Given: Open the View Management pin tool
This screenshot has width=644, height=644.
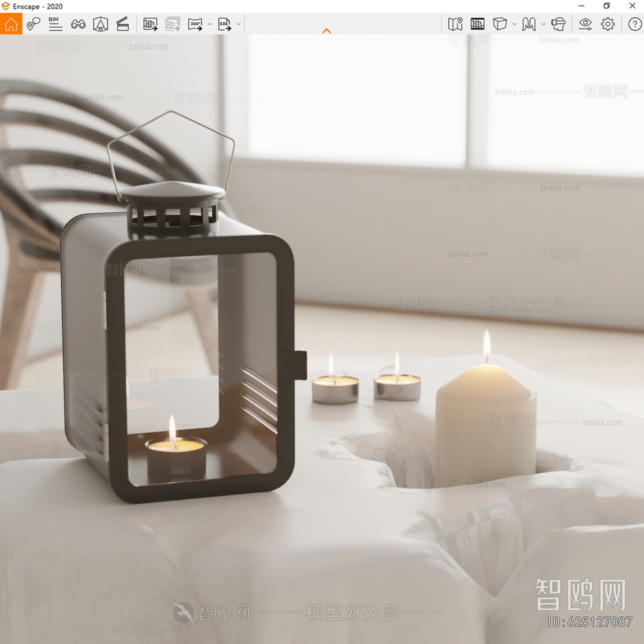Looking at the screenshot, I should pos(34,24).
